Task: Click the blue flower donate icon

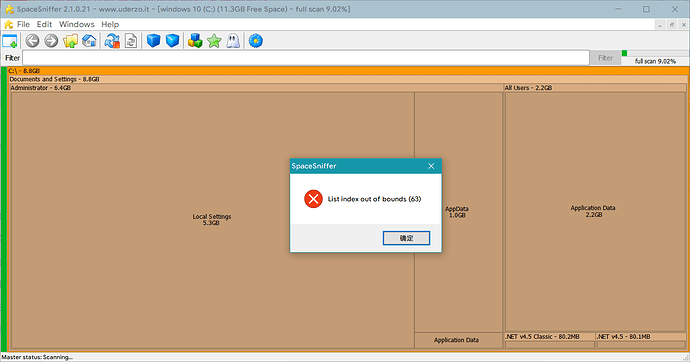Action: tap(256, 41)
